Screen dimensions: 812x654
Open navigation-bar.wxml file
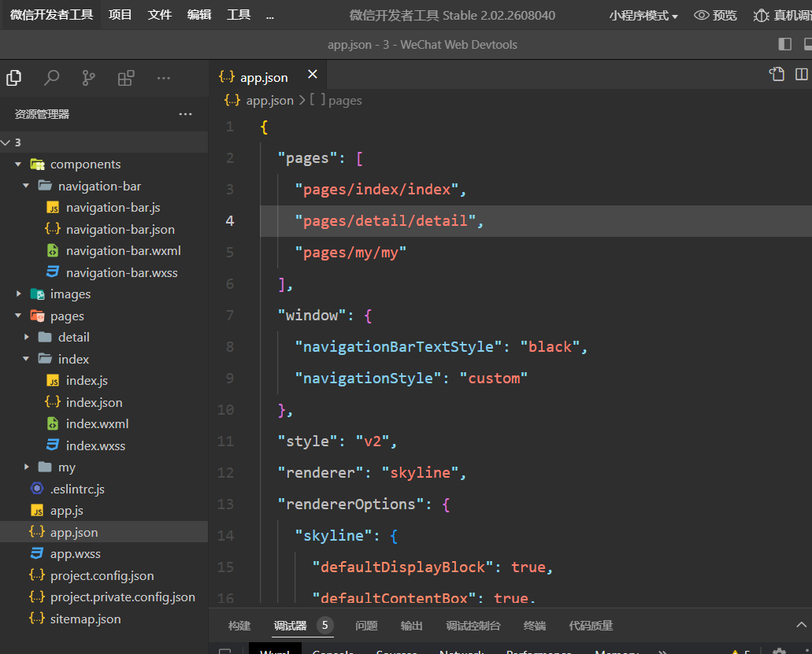pyautogui.click(x=104, y=251)
